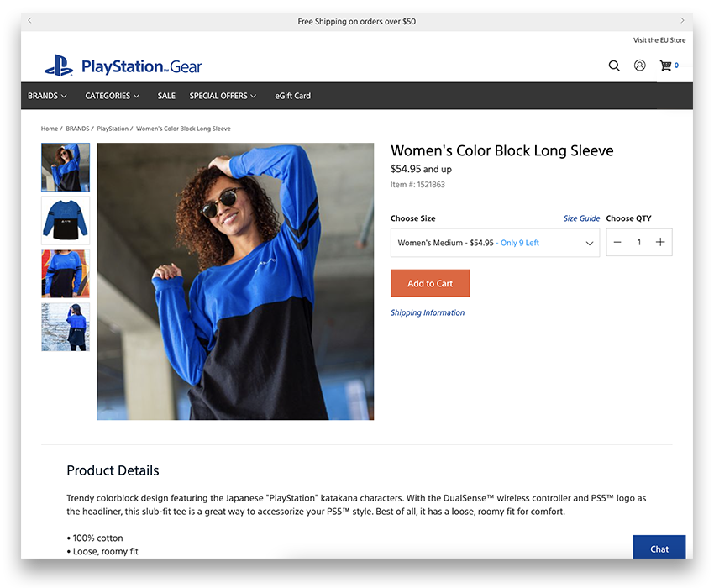This screenshot has height=588, width=714.
Task: View the shopping cart icon
Action: (x=665, y=66)
